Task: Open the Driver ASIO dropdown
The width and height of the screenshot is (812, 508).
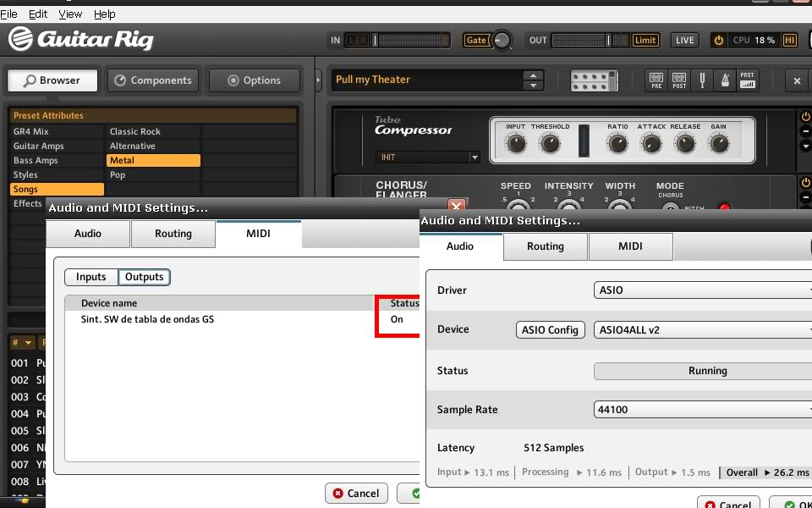Action: (x=704, y=290)
